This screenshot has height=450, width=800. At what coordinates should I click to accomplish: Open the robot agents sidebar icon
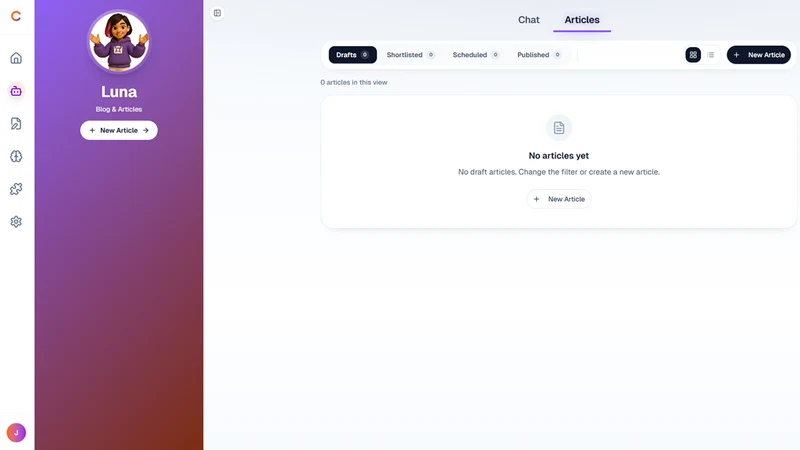[16, 91]
